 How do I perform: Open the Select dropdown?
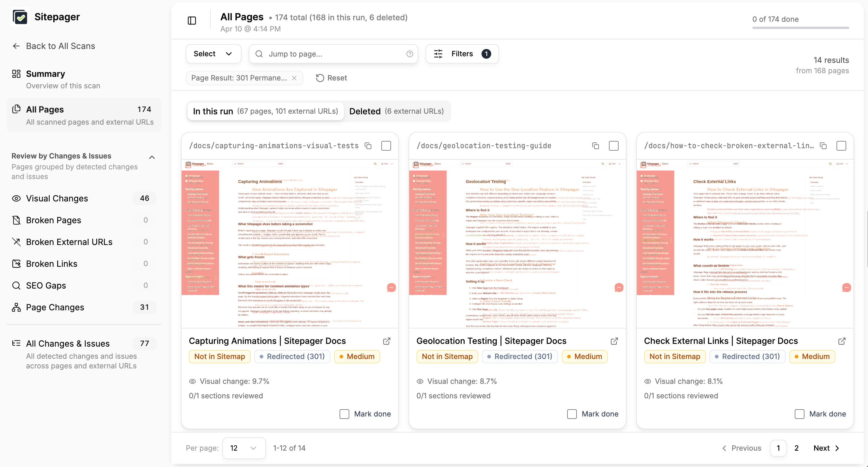pos(213,54)
